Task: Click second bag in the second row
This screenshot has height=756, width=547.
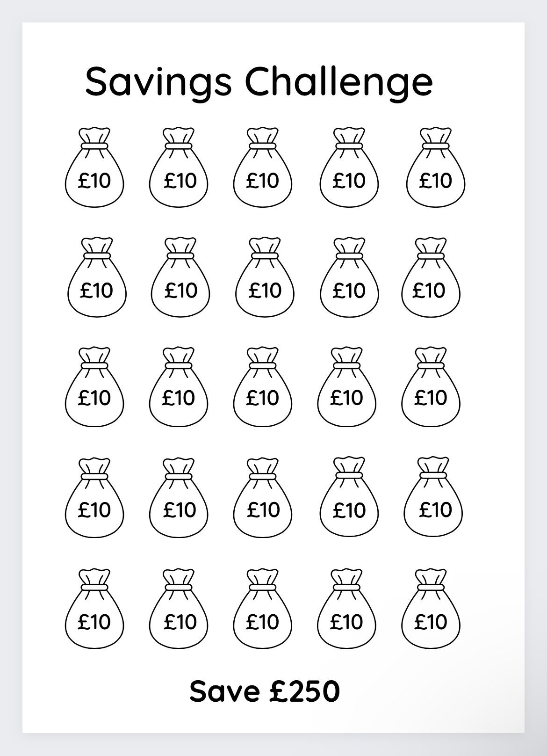Action: [180, 277]
